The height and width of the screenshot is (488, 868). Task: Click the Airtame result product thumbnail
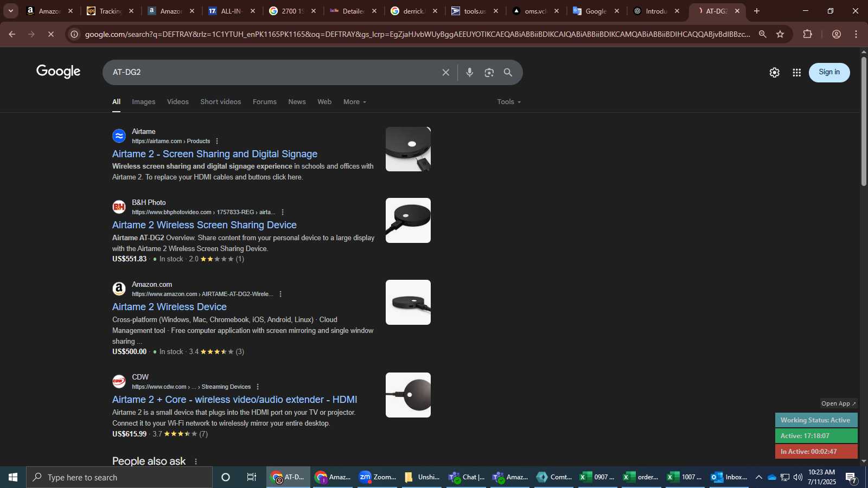(408, 149)
